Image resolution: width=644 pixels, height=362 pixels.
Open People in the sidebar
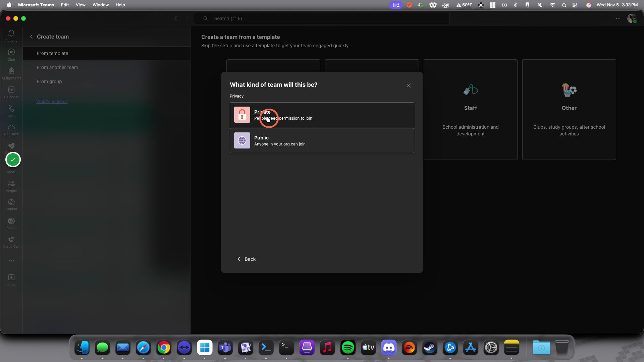pyautogui.click(x=11, y=186)
